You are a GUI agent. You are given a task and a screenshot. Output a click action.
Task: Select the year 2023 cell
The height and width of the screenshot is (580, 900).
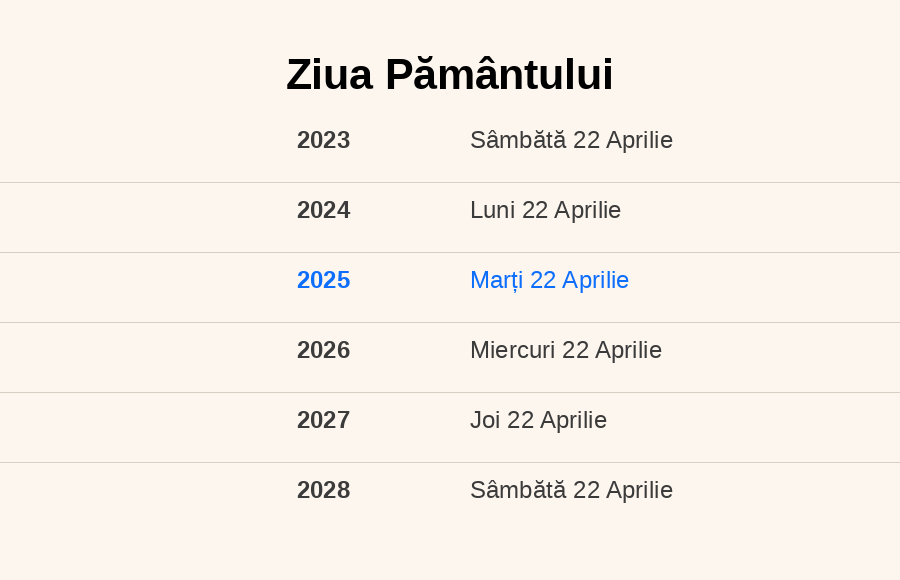click(x=323, y=140)
